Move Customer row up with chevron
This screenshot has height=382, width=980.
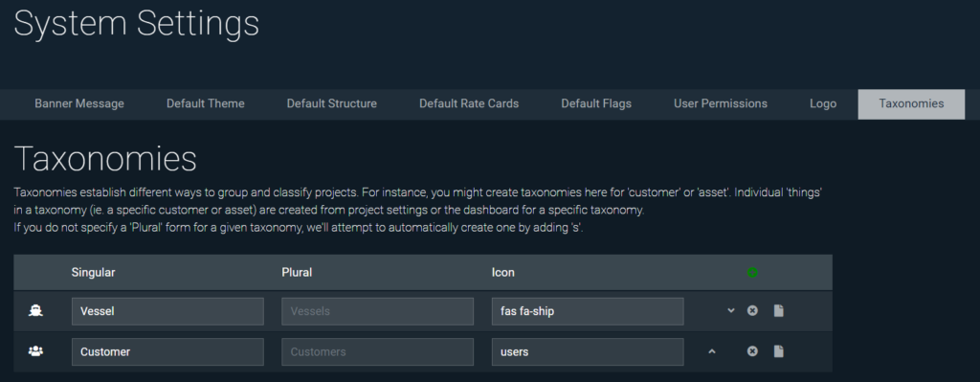[711, 351]
